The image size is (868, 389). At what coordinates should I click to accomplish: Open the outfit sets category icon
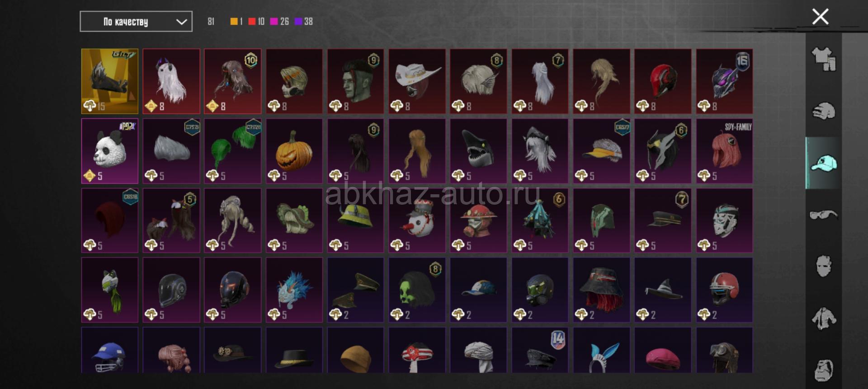click(x=824, y=59)
